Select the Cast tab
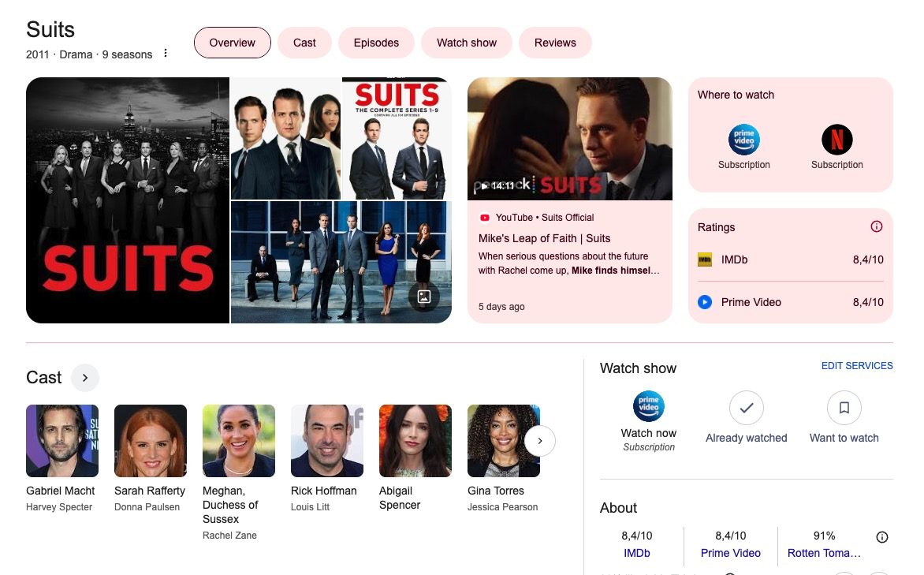Viewport: 924px width, 575px height. pyautogui.click(x=304, y=43)
